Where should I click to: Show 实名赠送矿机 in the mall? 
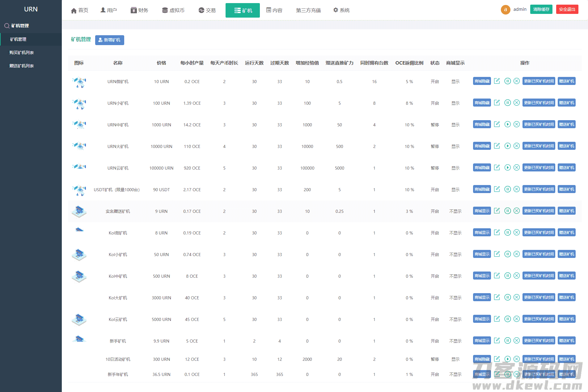(x=482, y=211)
